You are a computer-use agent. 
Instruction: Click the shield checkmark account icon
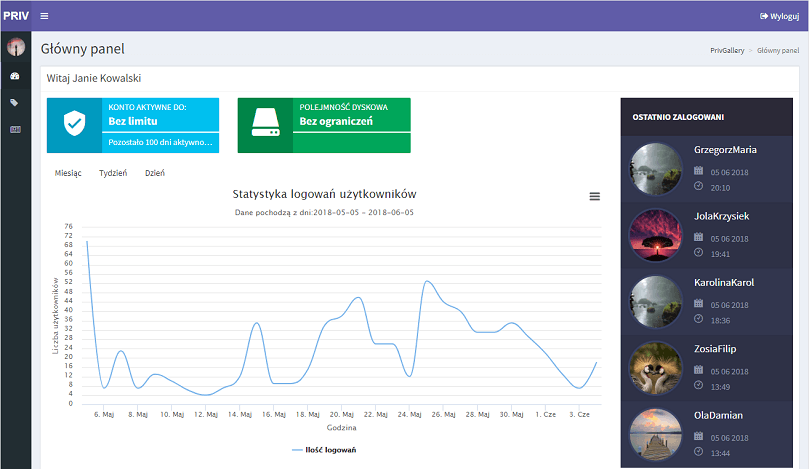[x=74, y=125]
